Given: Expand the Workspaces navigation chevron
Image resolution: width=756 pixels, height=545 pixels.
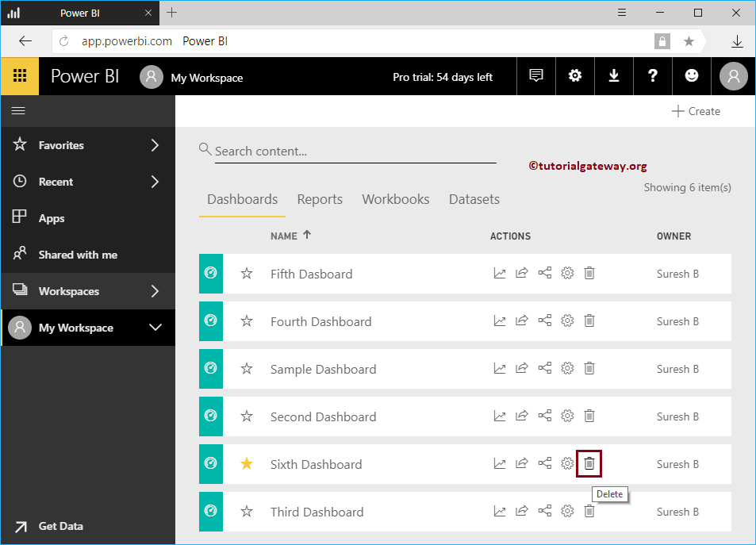Looking at the screenshot, I should click(x=155, y=291).
